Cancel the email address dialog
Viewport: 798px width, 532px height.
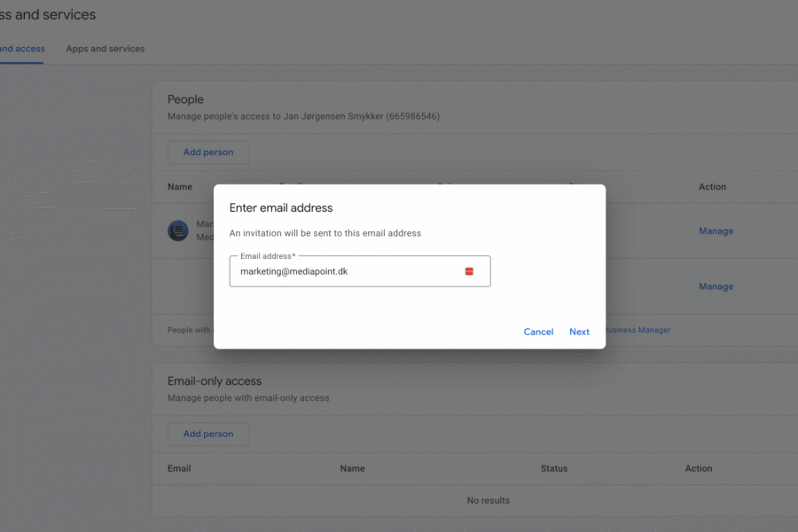(x=538, y=332)
